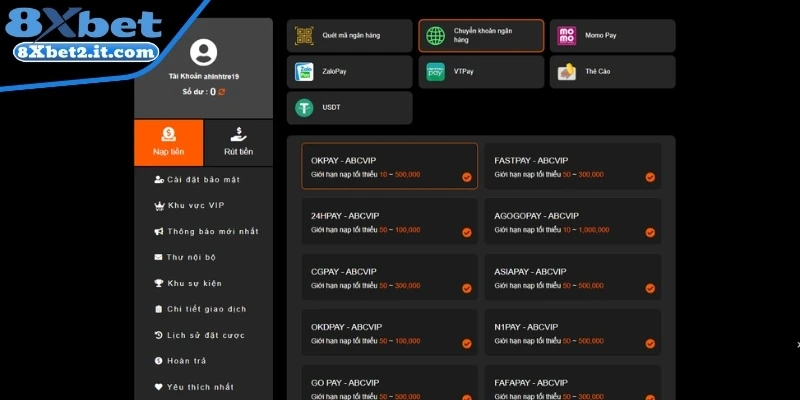Select the AGOGOPAY - ABCVIP check mark
This screenshot has width=800, height=400.
pos(650,233)
